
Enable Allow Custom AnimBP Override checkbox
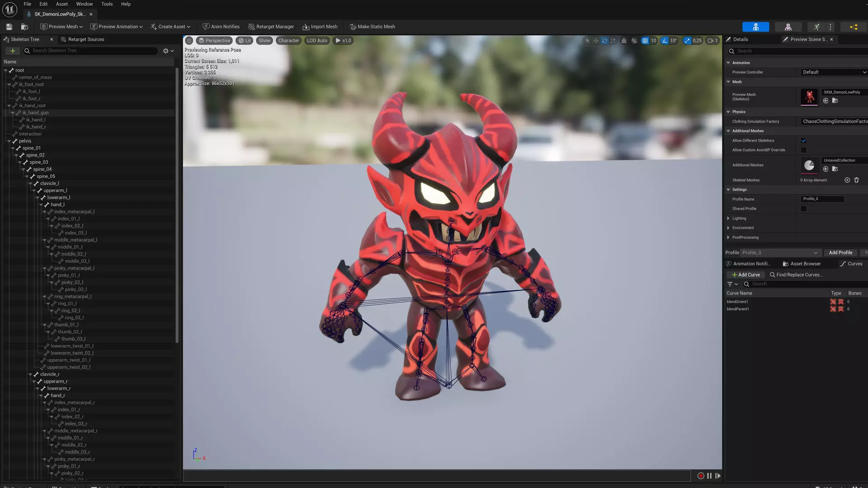803,150
